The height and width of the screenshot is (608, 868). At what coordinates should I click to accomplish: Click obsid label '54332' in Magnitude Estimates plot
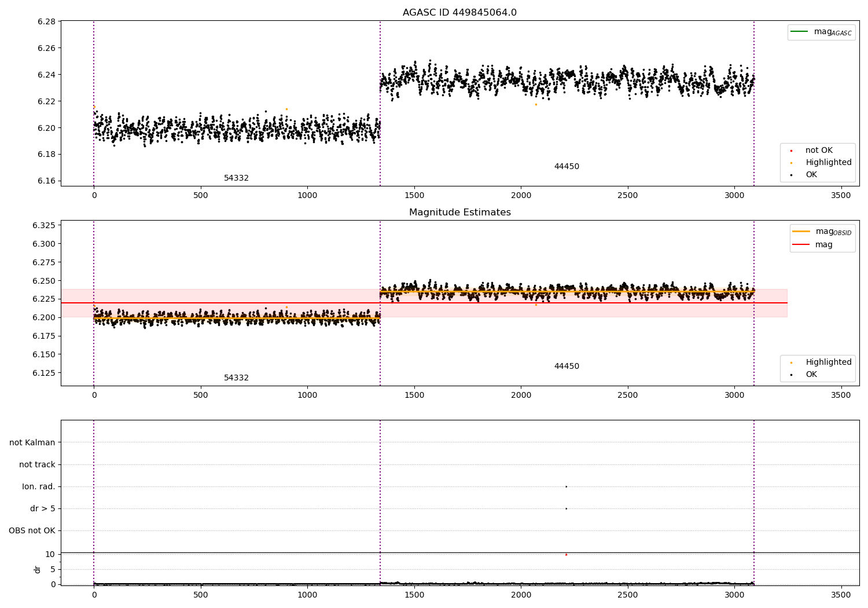pyautogui.click(x=236, y=378)
